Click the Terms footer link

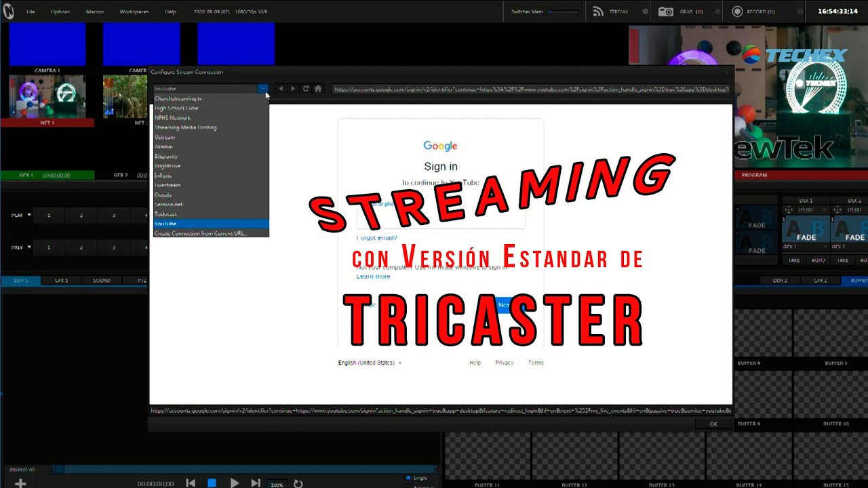[536, 363]
